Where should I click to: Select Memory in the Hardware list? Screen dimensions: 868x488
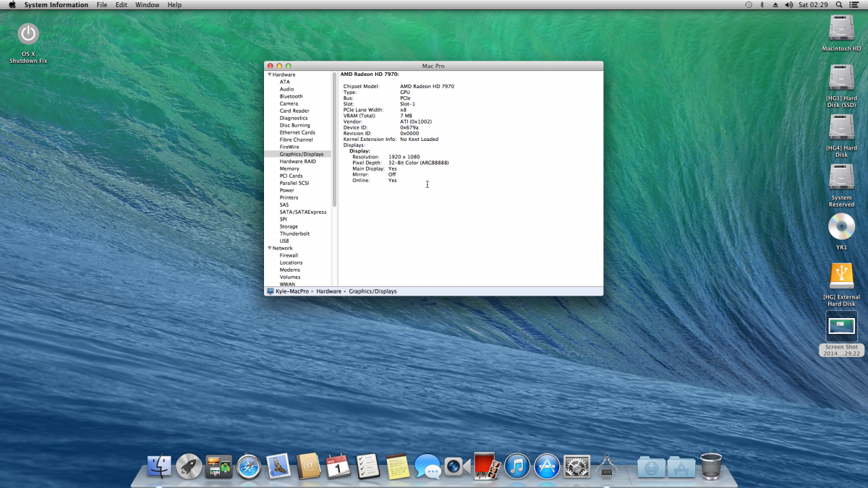point(289,168)
